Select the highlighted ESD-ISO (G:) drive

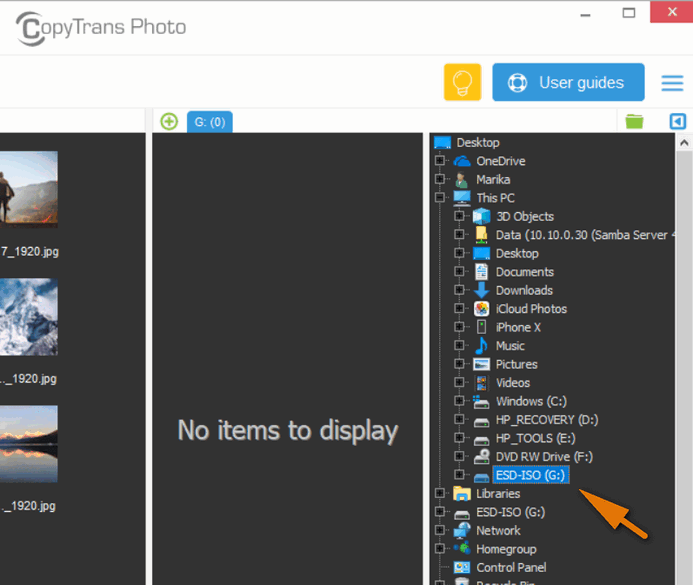(530, 475)
